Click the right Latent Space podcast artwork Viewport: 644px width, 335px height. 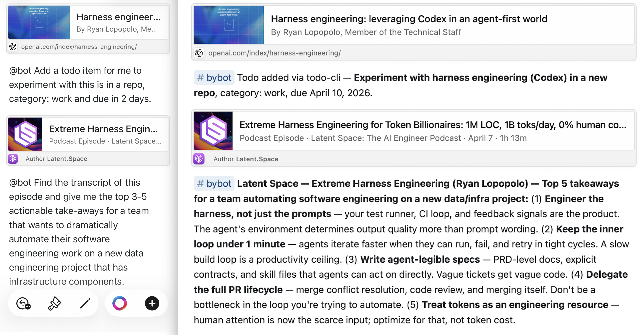click(213, 131)
